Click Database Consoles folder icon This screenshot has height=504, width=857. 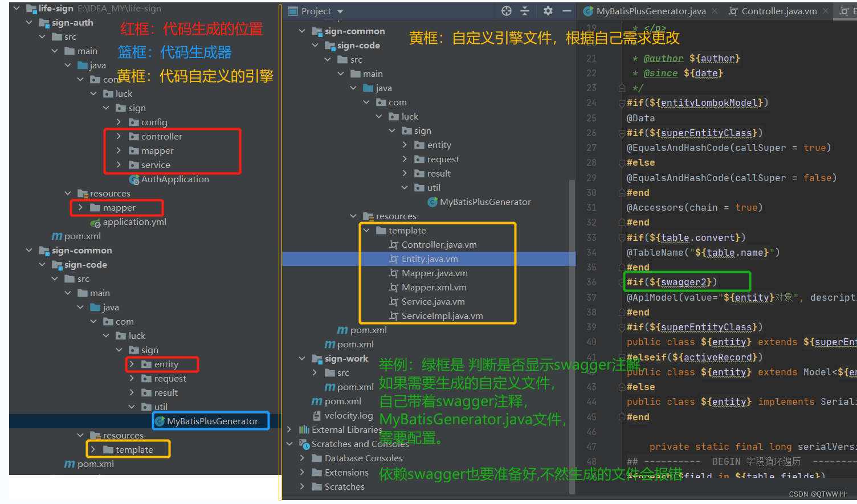pos(317,458)
